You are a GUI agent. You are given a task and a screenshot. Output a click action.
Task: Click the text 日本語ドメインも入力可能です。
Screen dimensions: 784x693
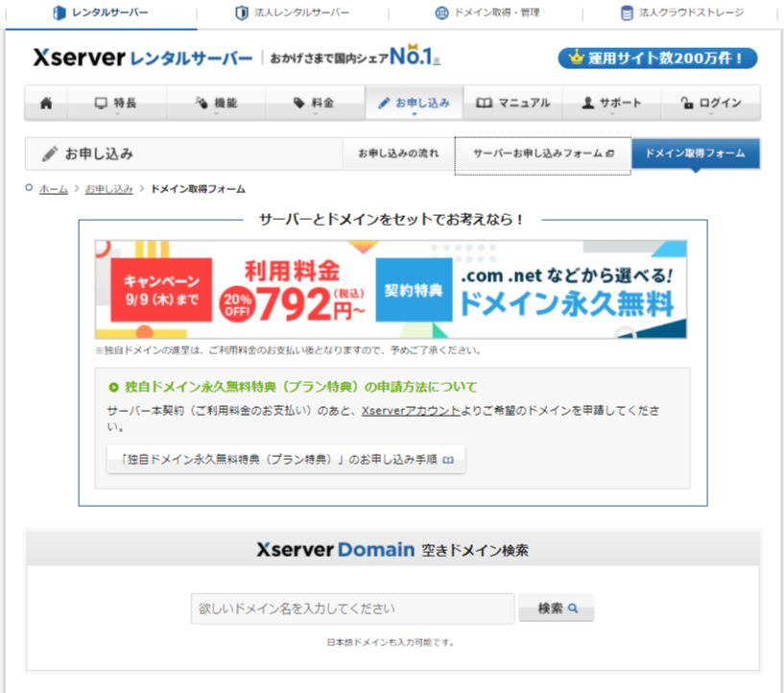(391, 642)
